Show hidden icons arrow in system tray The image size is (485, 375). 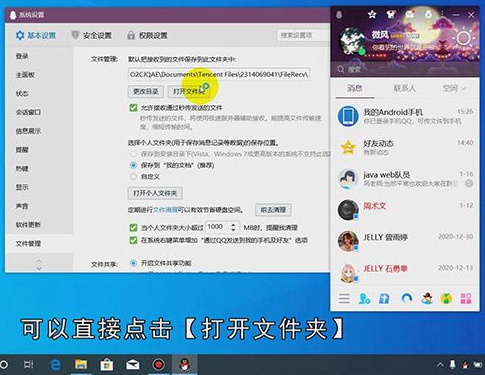(x=440, y=365)
